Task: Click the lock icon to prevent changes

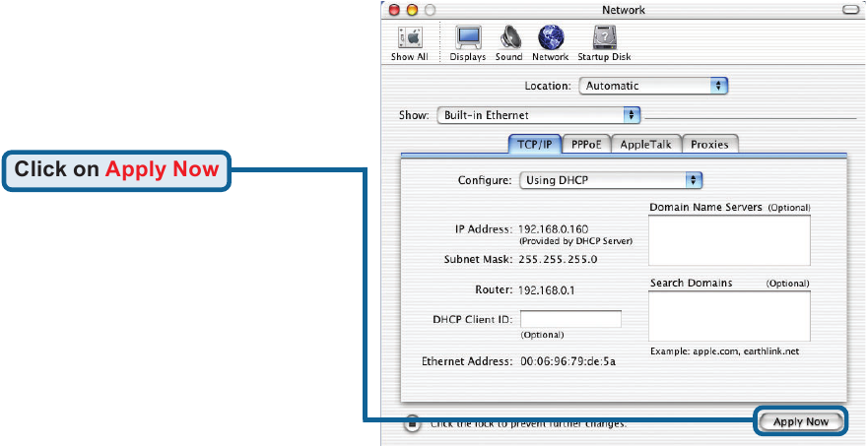Action: 413,424
